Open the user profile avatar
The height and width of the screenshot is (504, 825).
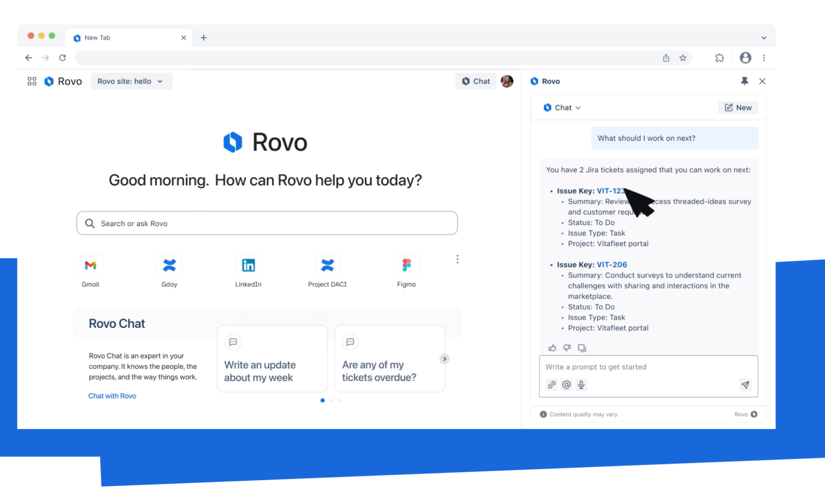point(507,81)
